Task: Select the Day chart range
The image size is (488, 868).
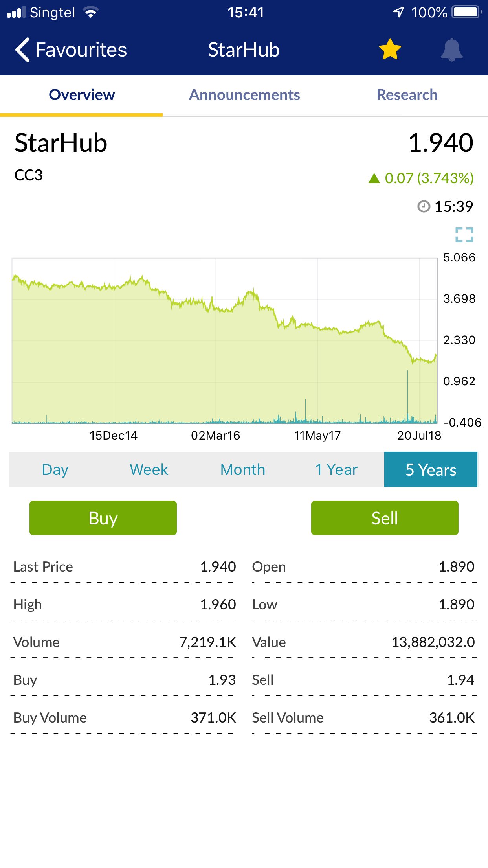Action: (x=55, y=469)
